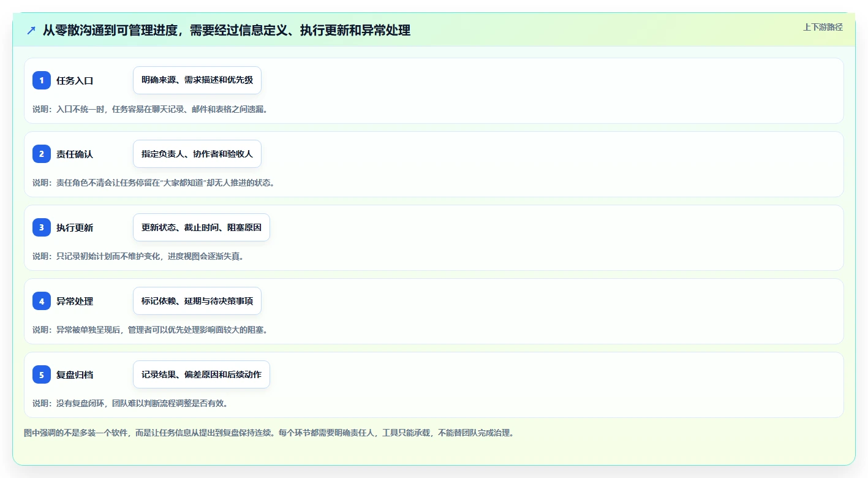Click the footer paragraph 图中强调的不是多装一个软件

click(269, 433)
